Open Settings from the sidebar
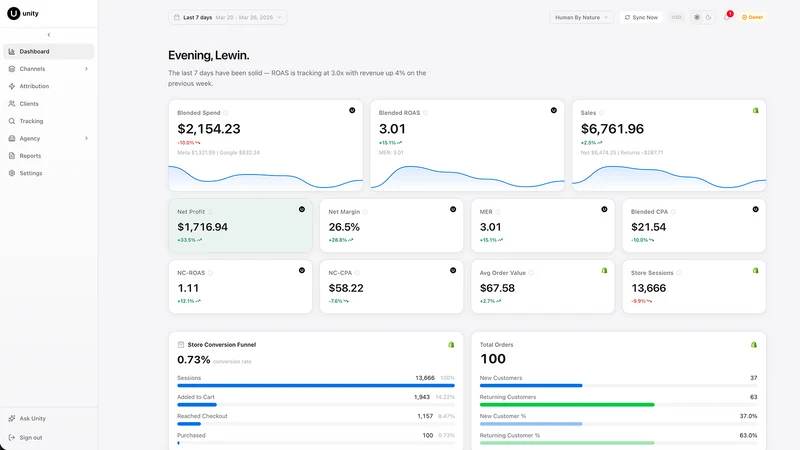Image resolution: width=800 pixels, height=450 pixels. click(48, 173)
